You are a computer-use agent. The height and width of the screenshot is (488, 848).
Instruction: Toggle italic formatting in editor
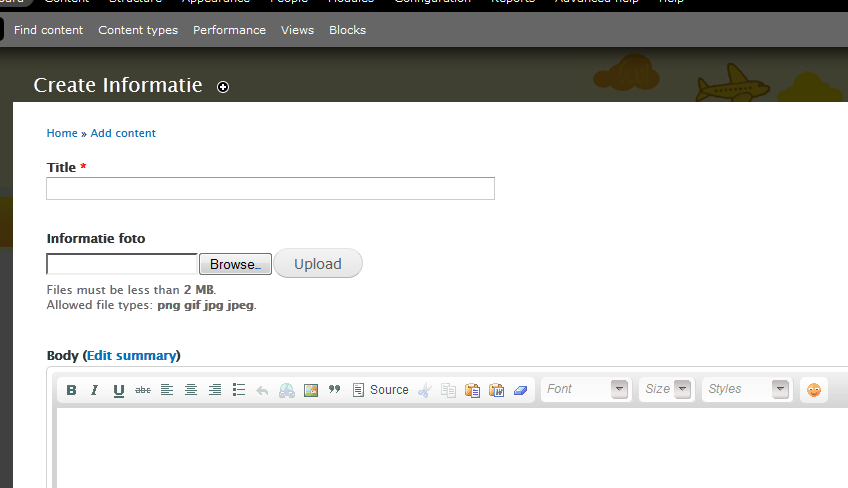click(95, 390)
